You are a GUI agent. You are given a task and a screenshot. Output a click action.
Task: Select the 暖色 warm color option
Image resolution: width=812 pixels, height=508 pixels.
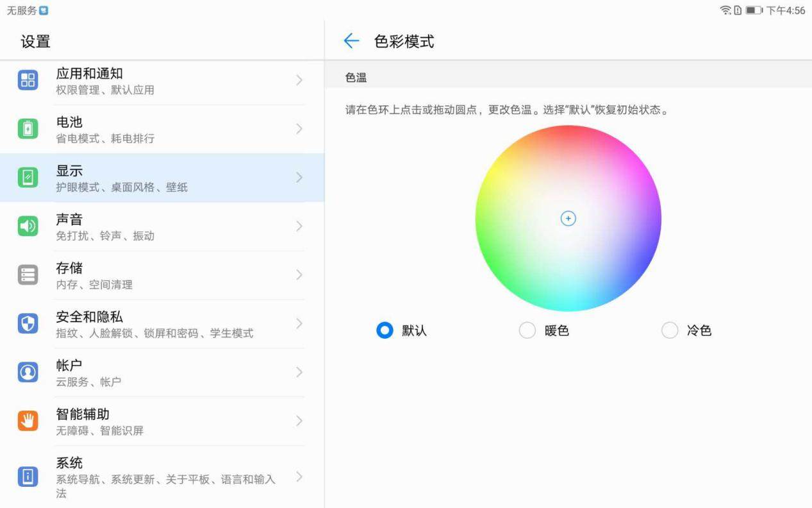coord(527,330)
